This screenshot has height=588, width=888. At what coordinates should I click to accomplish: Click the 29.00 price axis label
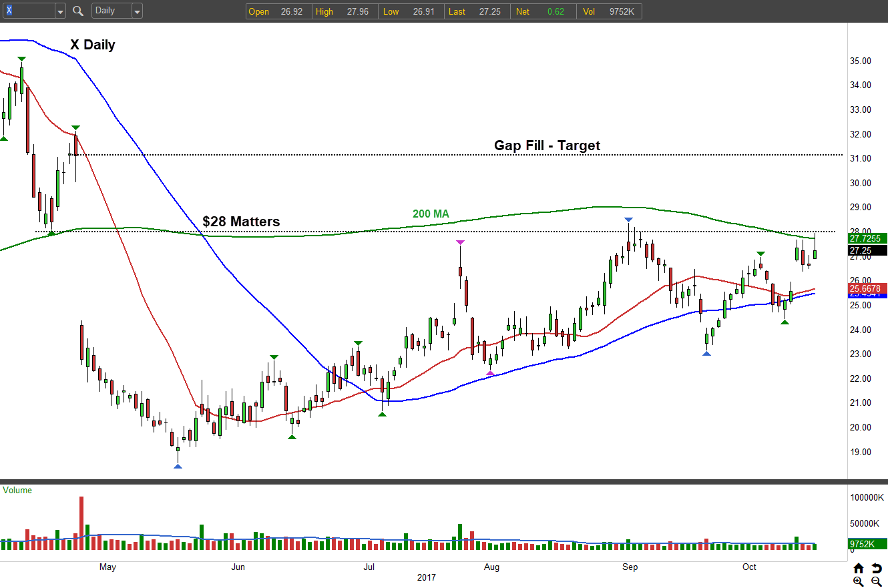(860, 207)
